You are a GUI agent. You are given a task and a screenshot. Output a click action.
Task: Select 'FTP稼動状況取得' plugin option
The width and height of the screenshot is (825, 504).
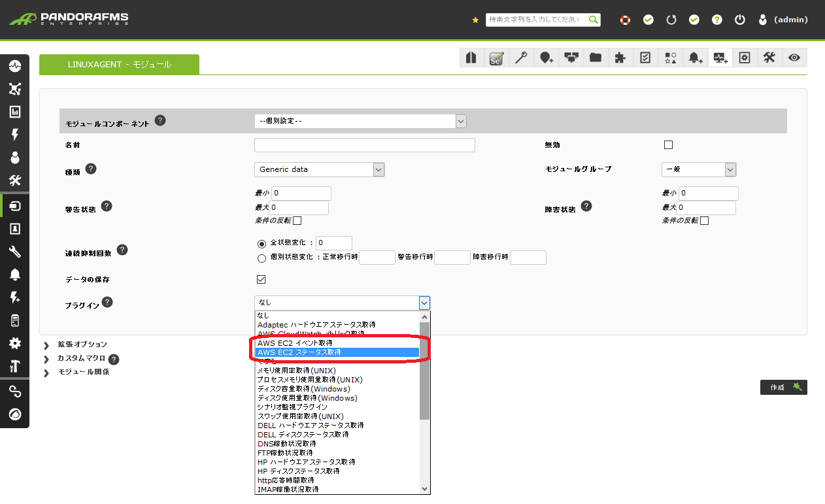[x=337, y=453]
